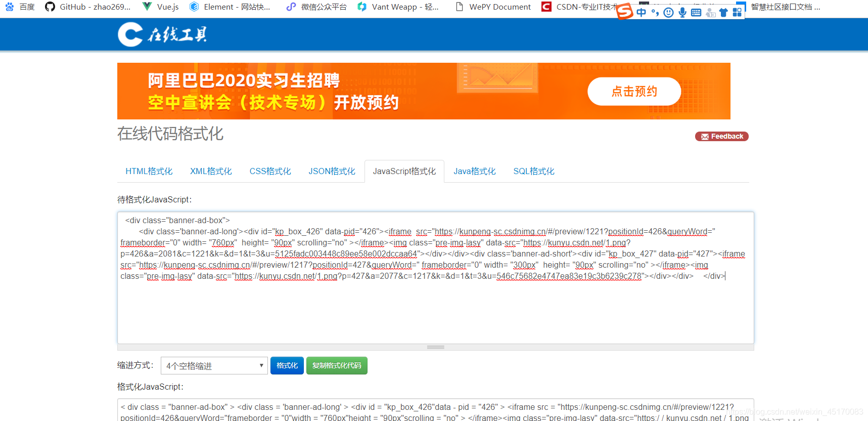Click the blue 格式化 button
Image resolution: width=868 pixels, height=421 pixels.
click(x=287, y=365)
